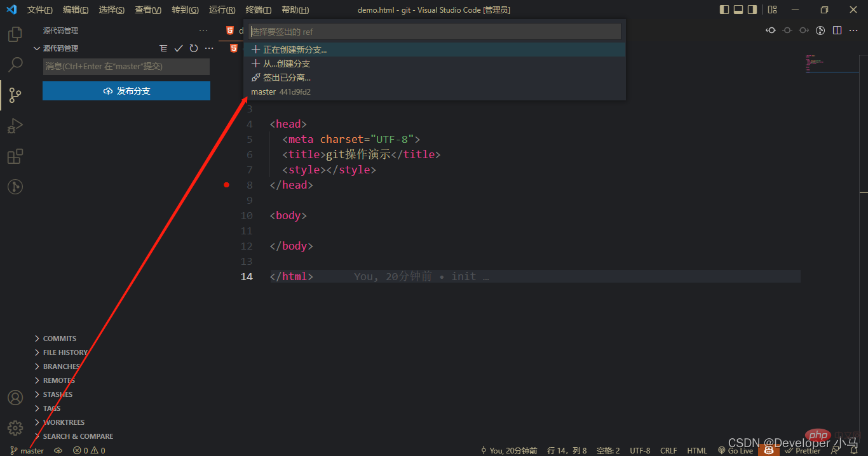Open the split editor layout icon

click(x=837, y=30)
